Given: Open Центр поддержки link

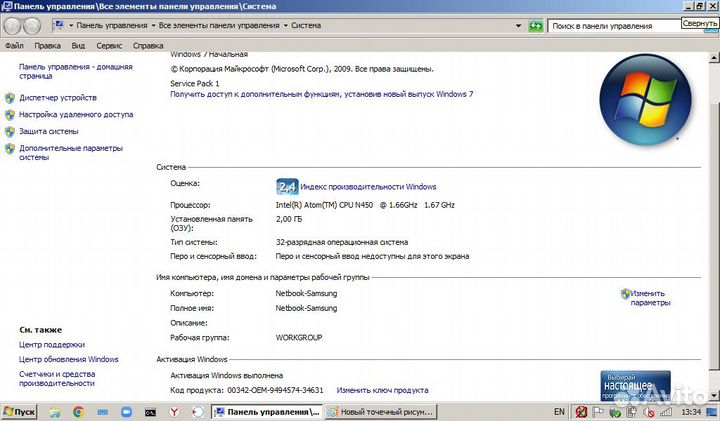Looking at the screenshot, I should [52, 345].
